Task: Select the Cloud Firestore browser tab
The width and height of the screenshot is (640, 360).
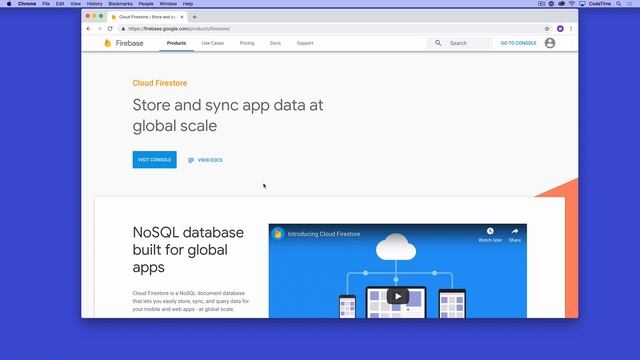Action: (148, 17)
